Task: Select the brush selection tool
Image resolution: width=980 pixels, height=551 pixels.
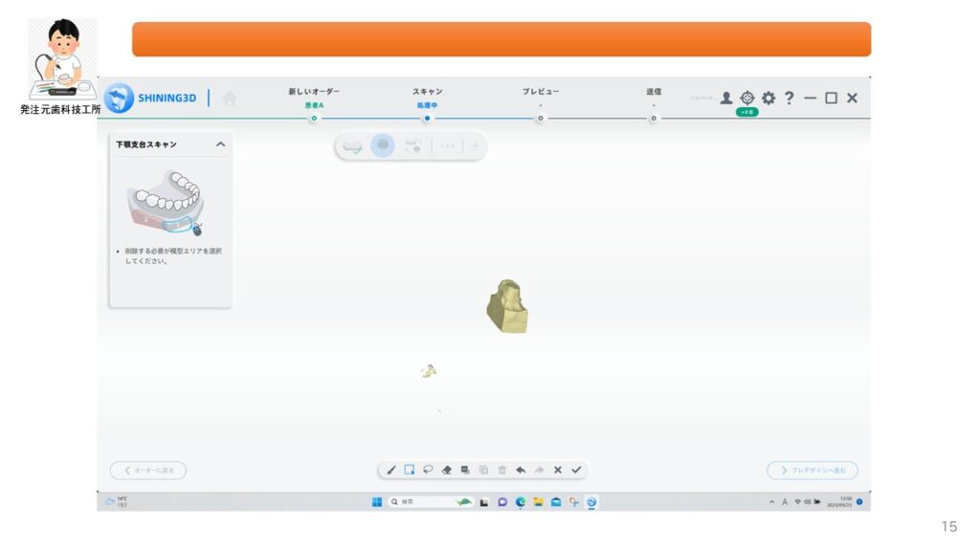Action: 391,470
